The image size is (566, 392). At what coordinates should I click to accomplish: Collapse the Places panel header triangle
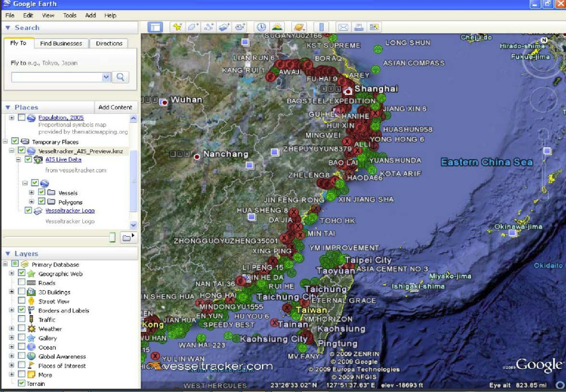coord(8,107)
